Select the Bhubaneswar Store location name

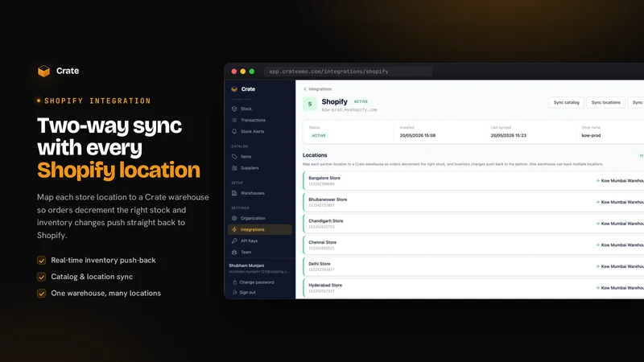[x=328, y=200]
